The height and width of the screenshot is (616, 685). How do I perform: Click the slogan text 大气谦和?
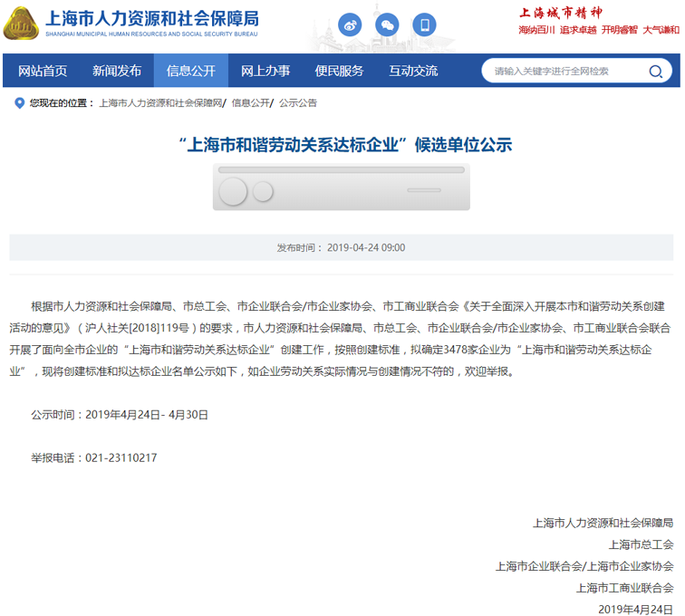[x=661, y=30]
